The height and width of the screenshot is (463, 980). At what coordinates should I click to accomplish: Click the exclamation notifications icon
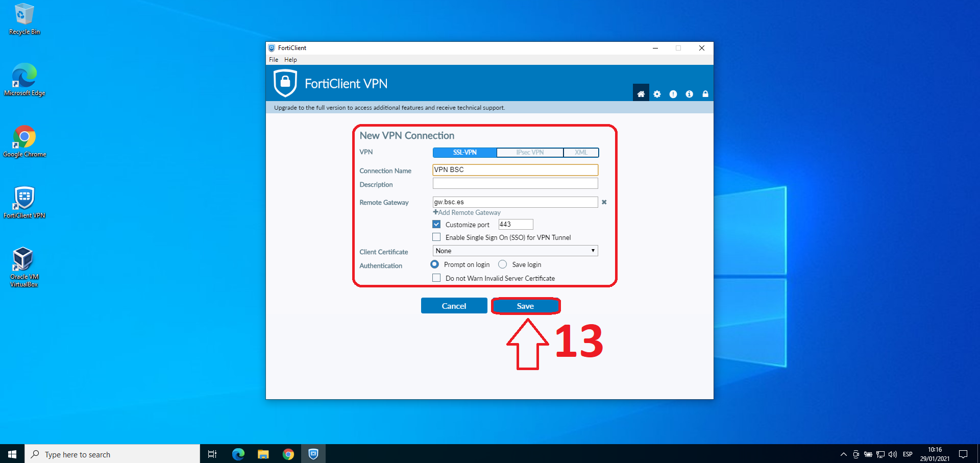click(673, 94)
